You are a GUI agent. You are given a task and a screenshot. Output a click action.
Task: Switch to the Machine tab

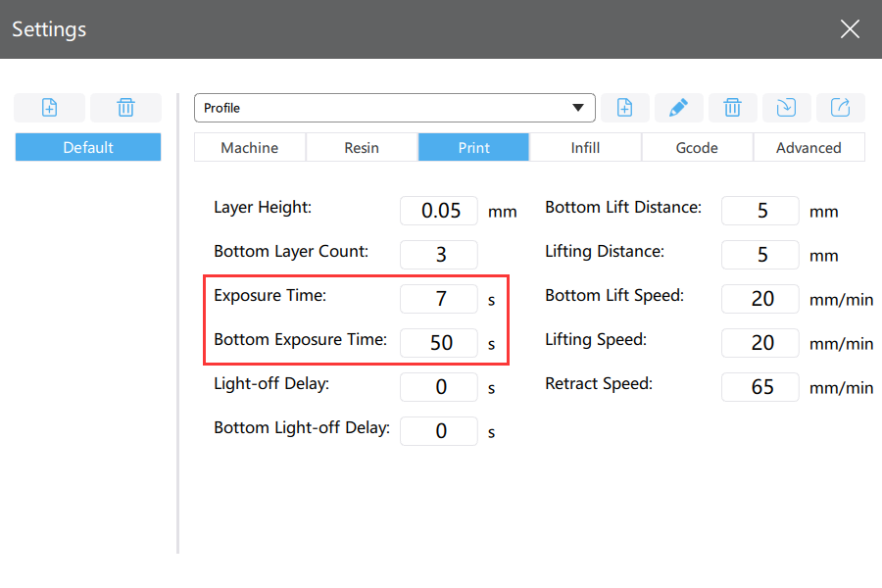coord(250,147)
